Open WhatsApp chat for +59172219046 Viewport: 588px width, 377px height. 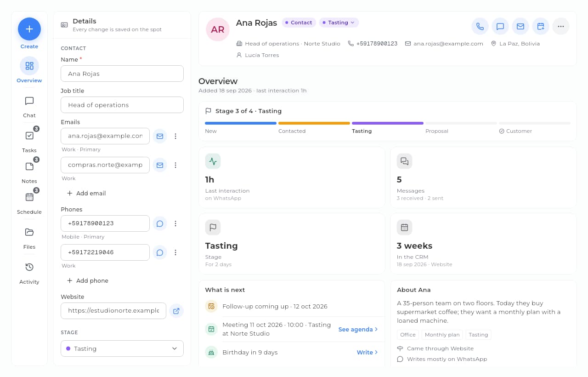pyautogui.click(x=160, y=252)
